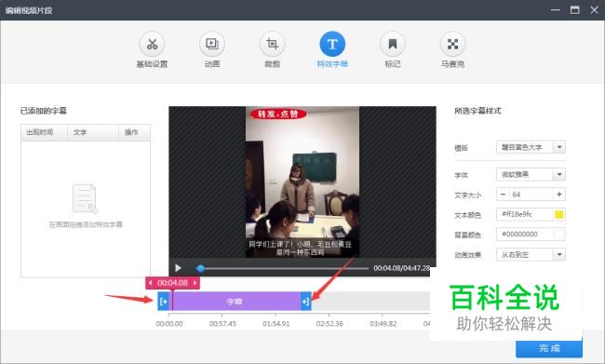Play the video preview

(178, 268)
